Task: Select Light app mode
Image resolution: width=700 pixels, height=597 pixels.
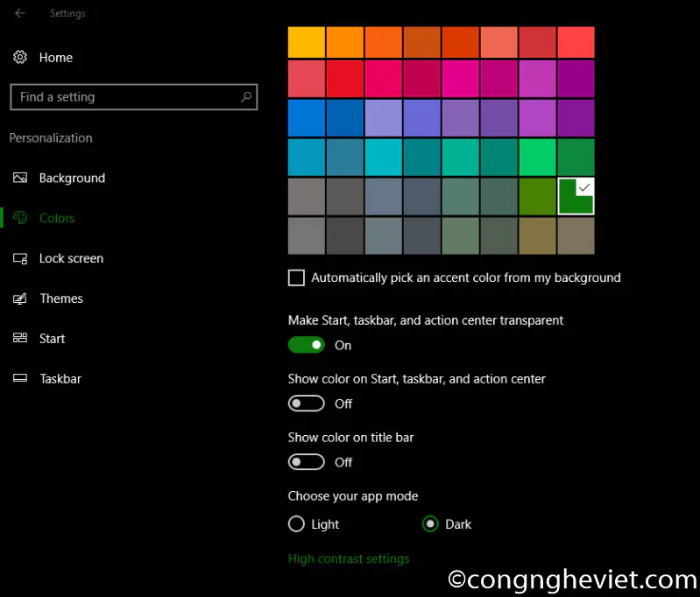Action: [x=296, y=523]
